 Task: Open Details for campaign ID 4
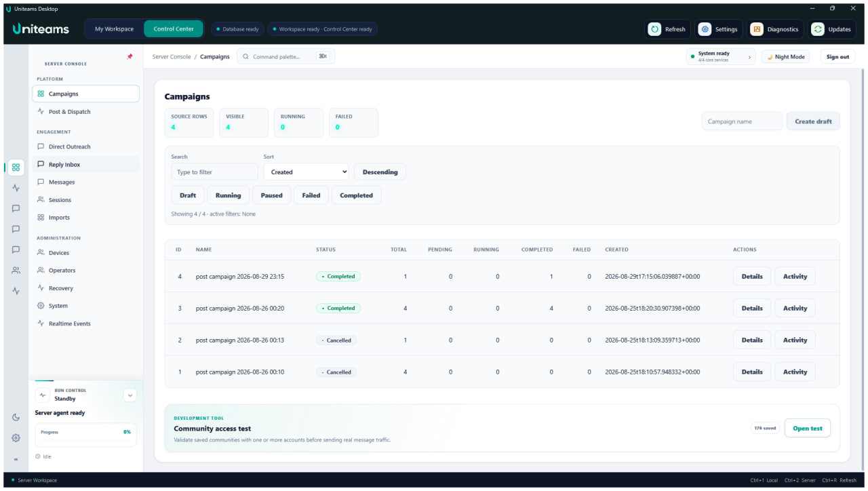752,277
